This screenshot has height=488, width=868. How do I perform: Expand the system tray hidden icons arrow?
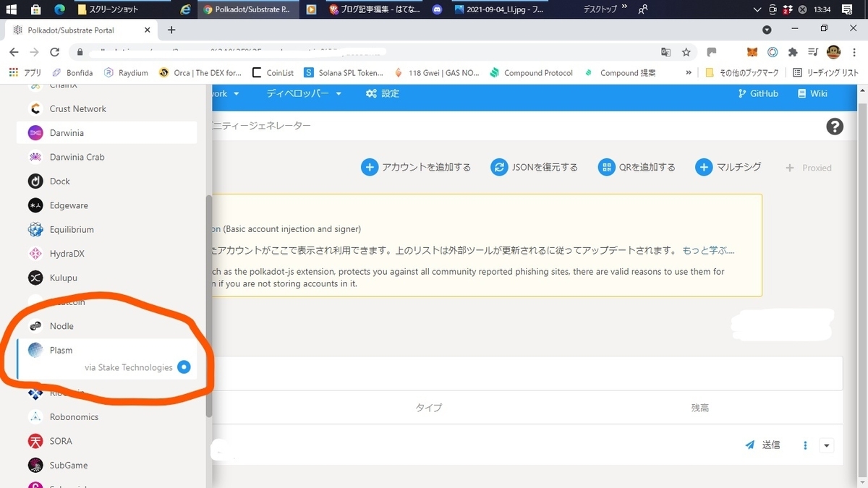tap(757, 9)
